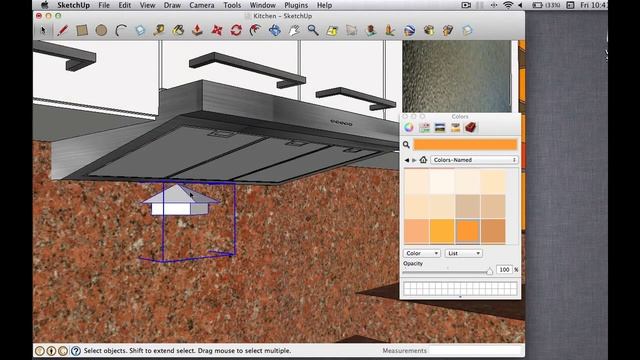Click the third round status bar icon
The image size is (640, 360).
point(63,351)
